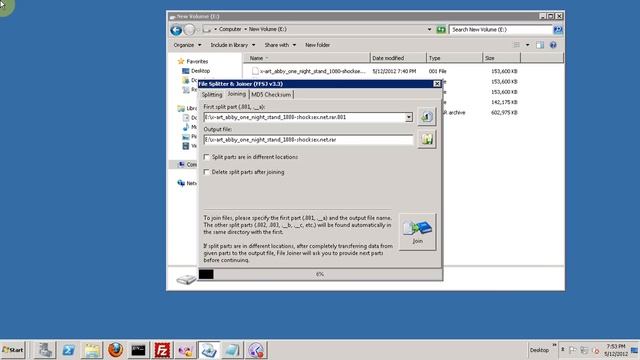Sort files by Size column header
The image size is (640, 360).
501,58
